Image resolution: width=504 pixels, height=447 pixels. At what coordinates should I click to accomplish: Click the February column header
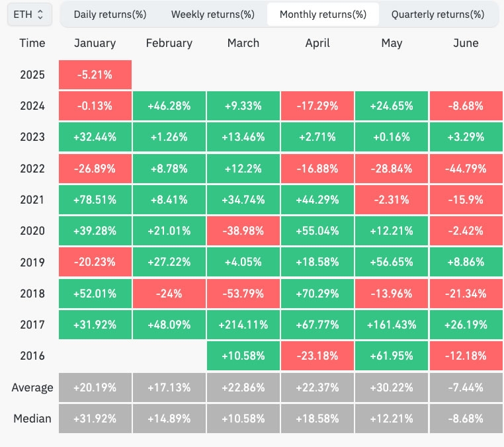[169, 43]
